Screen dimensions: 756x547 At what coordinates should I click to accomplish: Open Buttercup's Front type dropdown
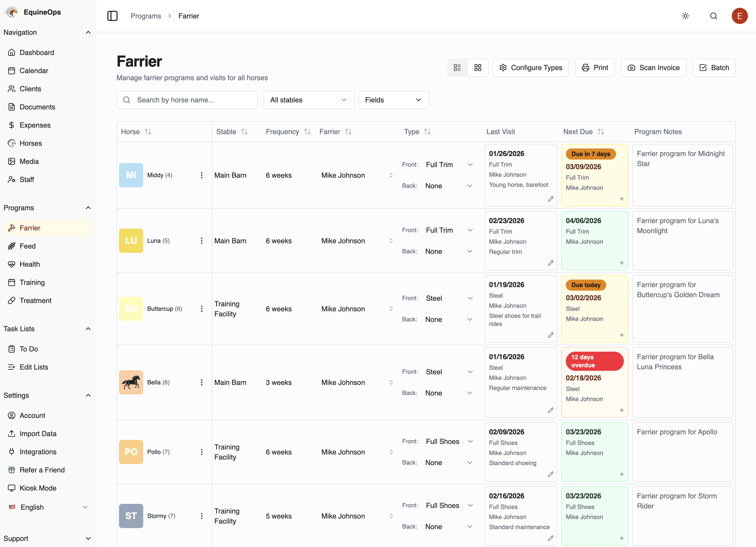tap(449, 298)
